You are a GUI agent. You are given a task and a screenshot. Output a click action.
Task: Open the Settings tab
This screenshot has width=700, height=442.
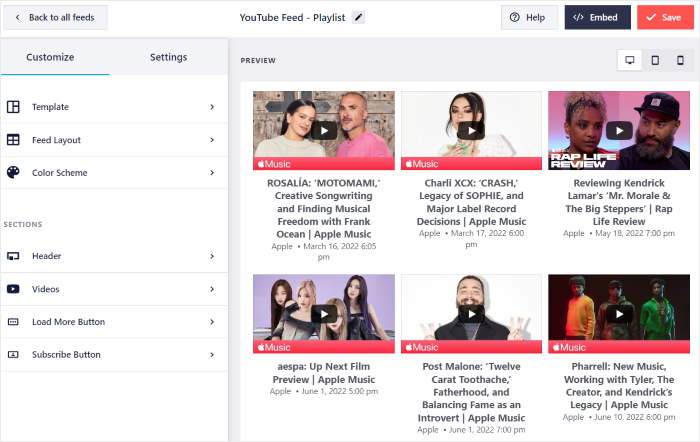[168, 57]
